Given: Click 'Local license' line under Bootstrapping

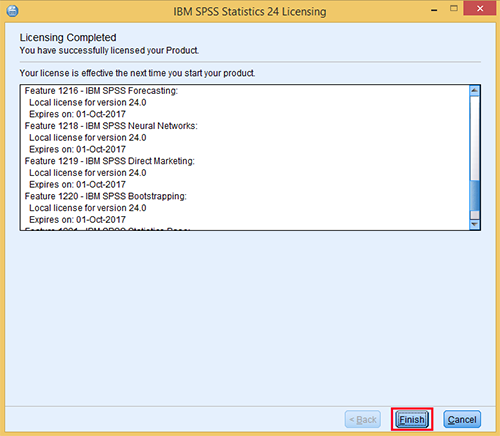Looking at the screenshot, I should point(88,208).
